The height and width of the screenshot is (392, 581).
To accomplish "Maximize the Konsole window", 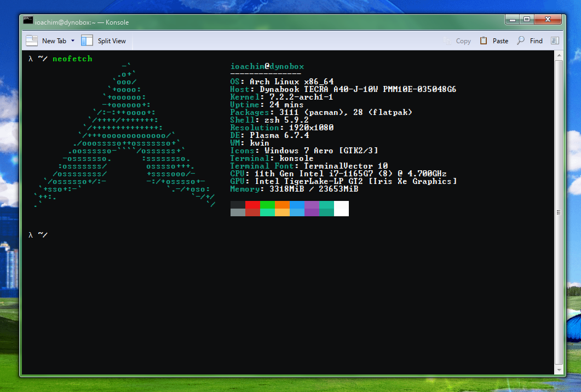I will (527, 20).
